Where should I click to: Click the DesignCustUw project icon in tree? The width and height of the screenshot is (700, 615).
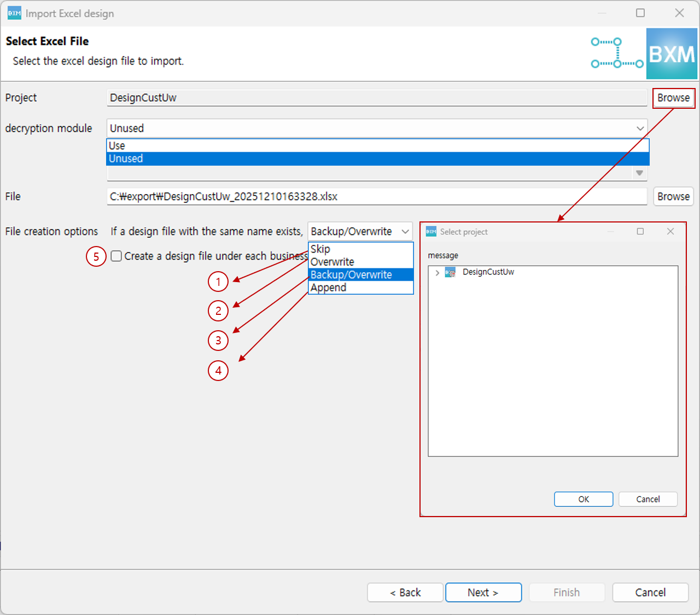coord(450,272)
